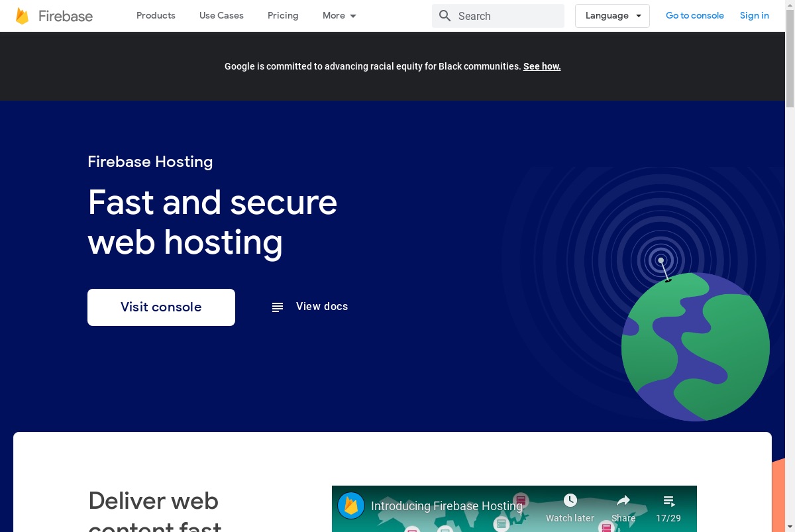
Task: Click into the Search field
Action: [498, 16]
